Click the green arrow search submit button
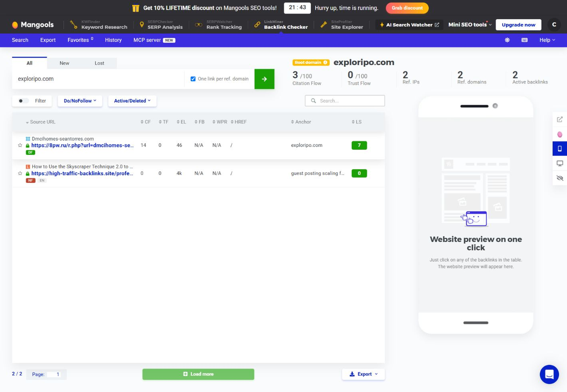The image size is (567, 392). pos(264,79)
